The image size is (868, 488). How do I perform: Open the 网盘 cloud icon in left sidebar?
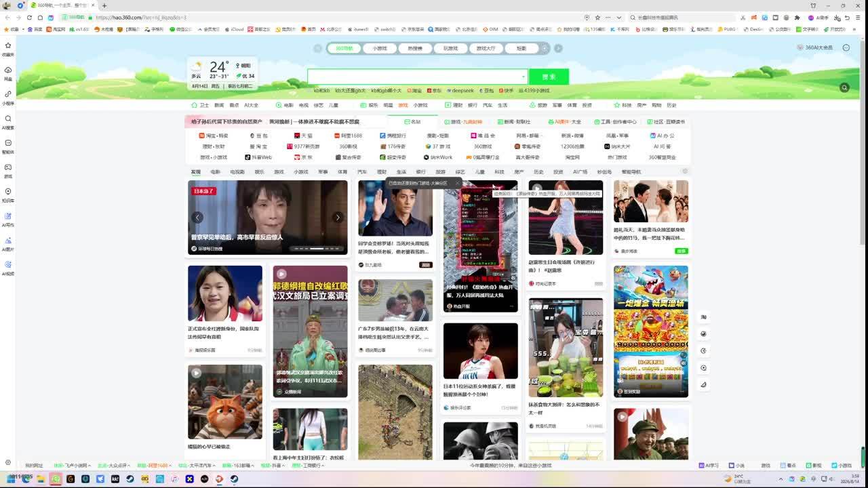[8, 70]
